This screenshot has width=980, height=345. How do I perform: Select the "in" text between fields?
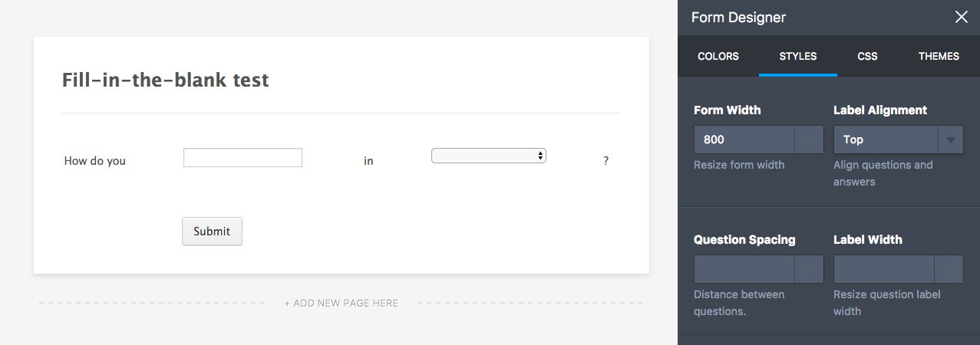tap(368, 161)
